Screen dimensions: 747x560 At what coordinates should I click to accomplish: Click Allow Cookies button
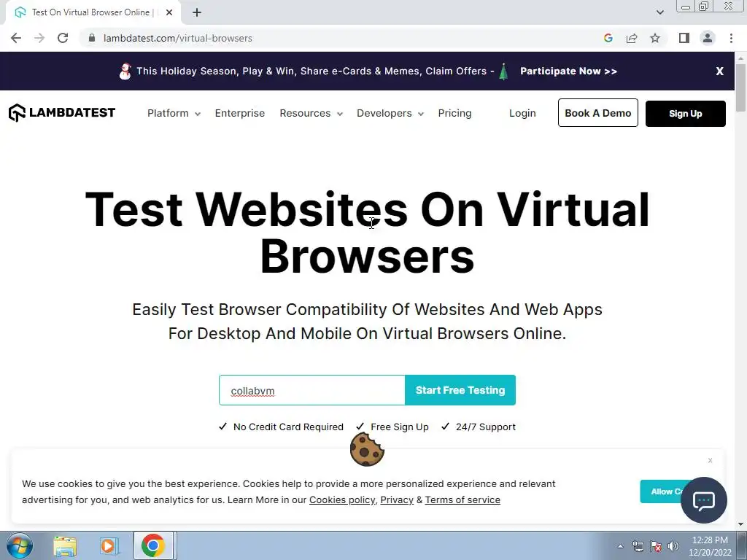pyautogui.click(x=662, y=491)
